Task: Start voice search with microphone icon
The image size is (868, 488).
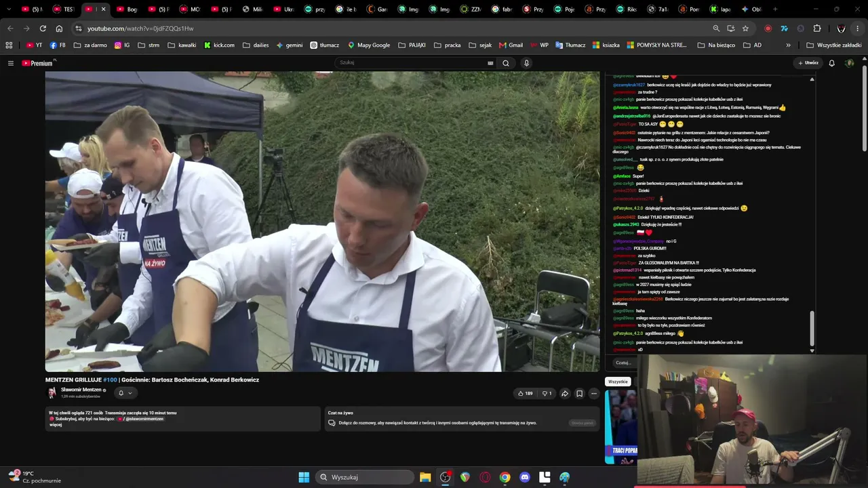Action: tap(526, 63)
